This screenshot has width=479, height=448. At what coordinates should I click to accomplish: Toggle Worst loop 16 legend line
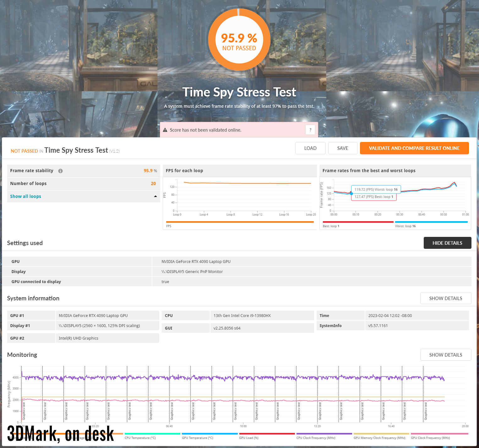pos(431,224)
